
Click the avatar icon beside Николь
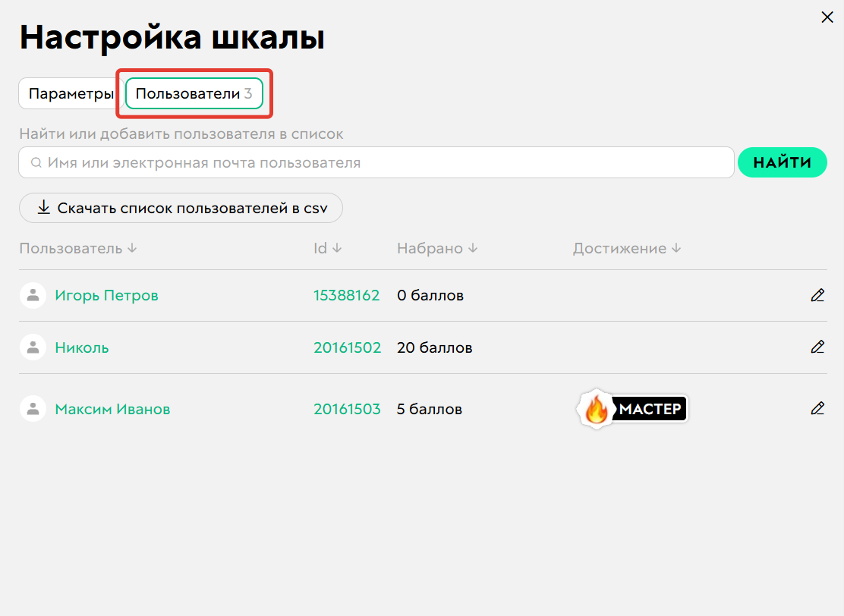pyautogui.click(x=33, y=347)
